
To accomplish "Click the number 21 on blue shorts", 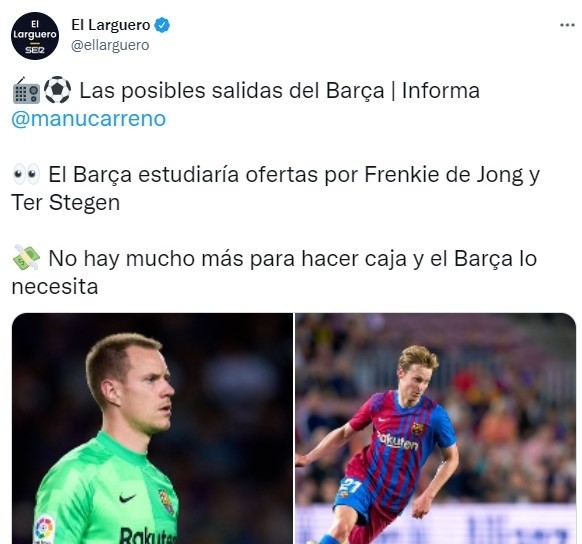I will click(x=350, y=485).
